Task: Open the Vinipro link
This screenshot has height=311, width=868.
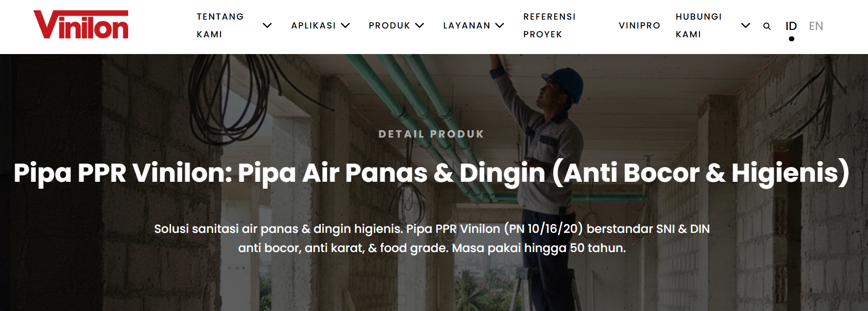Action: 639,26
